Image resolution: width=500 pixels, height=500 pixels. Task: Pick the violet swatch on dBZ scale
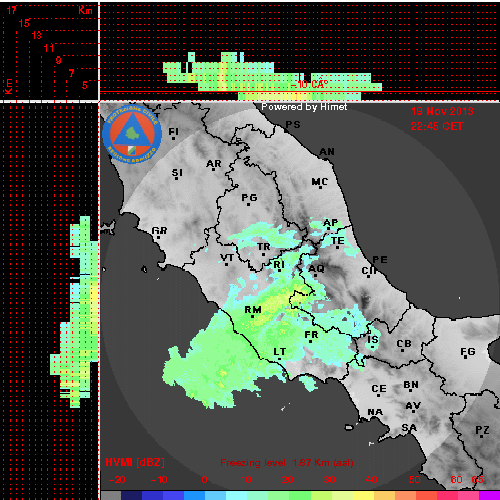click(x=489, y=495)
